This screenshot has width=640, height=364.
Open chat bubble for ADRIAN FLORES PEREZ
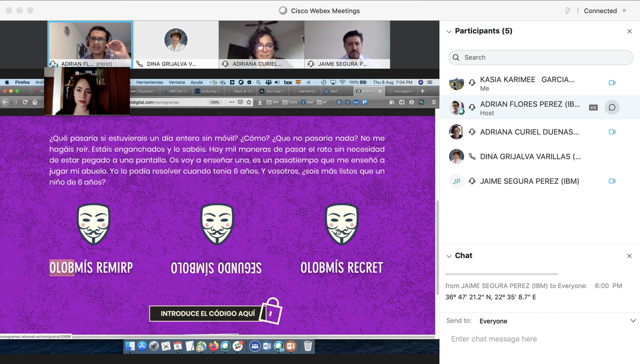tap(612, 108)
